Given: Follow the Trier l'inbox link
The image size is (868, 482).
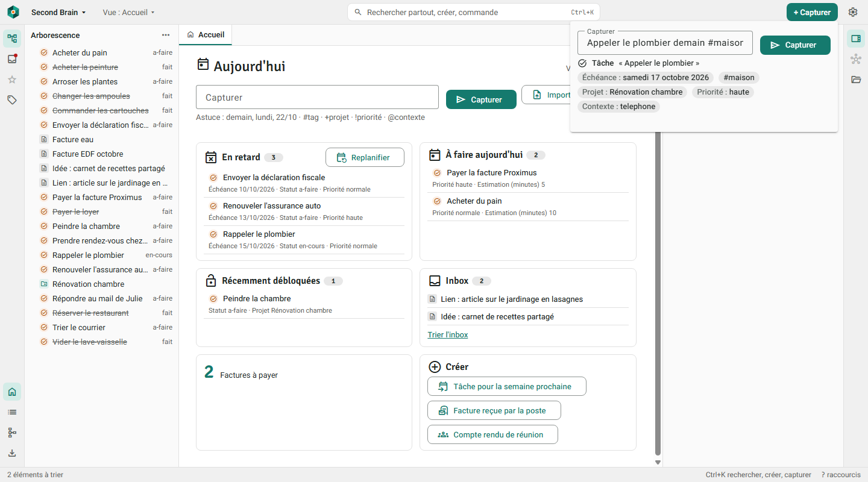Looking at the screenshot, I should pos(448,335).
